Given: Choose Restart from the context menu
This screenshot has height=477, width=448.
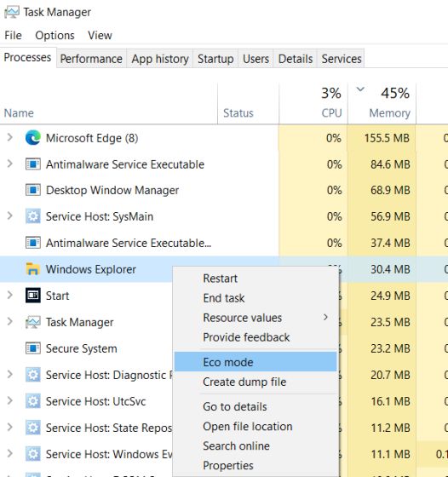Looking at the screenshot, I should coord(256,279).
